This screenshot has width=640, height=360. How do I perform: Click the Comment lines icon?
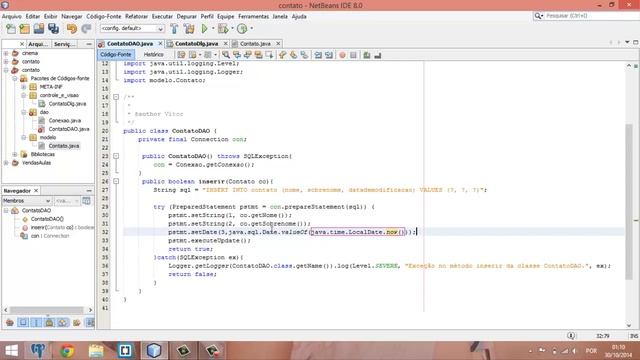tap(367, 55)
